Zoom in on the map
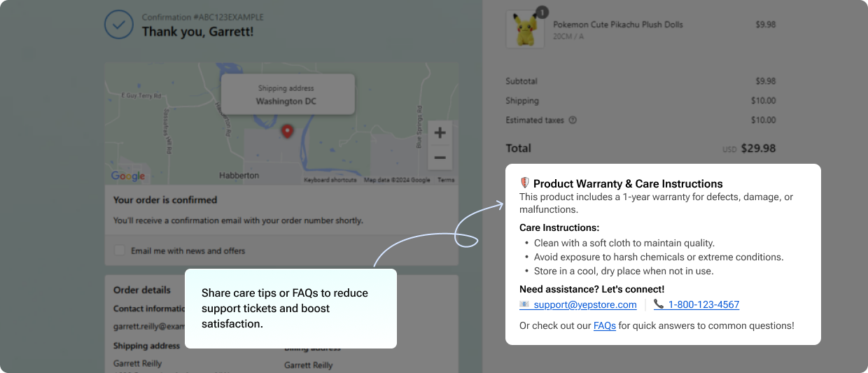 (440, 133)
